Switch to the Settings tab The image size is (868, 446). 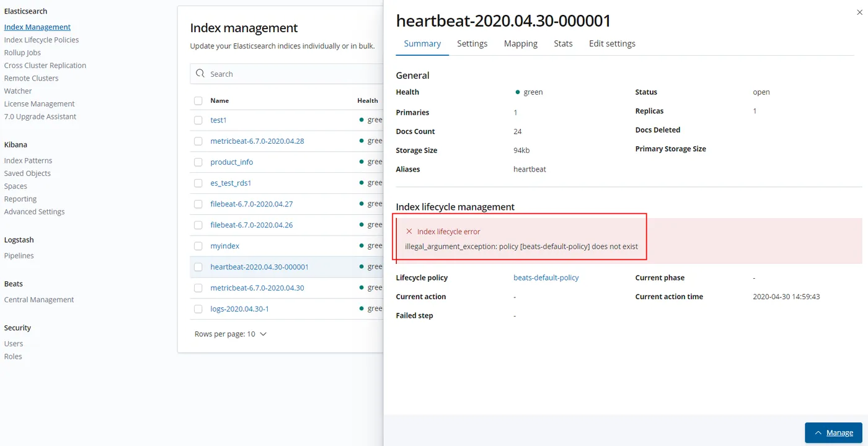pos(472,43)
